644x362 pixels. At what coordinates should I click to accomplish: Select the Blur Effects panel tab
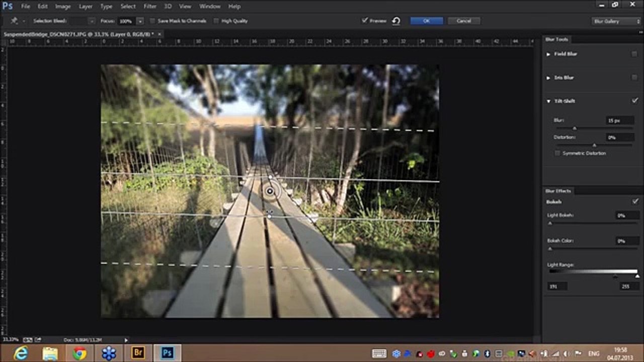point(559,191)
